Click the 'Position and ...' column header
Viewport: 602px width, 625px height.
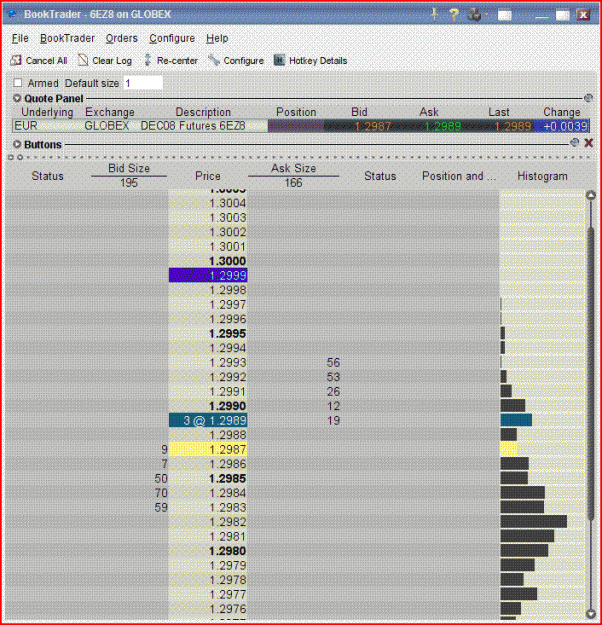(459, 176)
